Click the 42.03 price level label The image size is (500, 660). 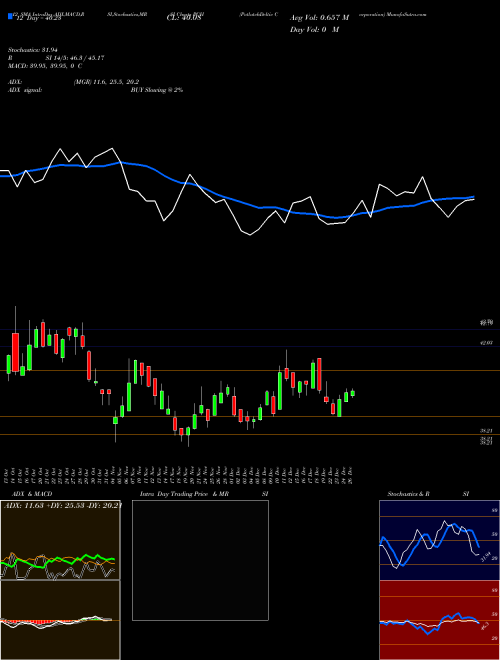[487, 343]
